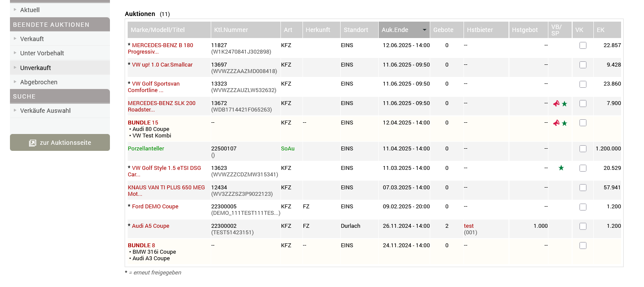Click arrow bullet beside Verkauft
Viewport: 644px width, 287px height.
[x=16, y=39]
